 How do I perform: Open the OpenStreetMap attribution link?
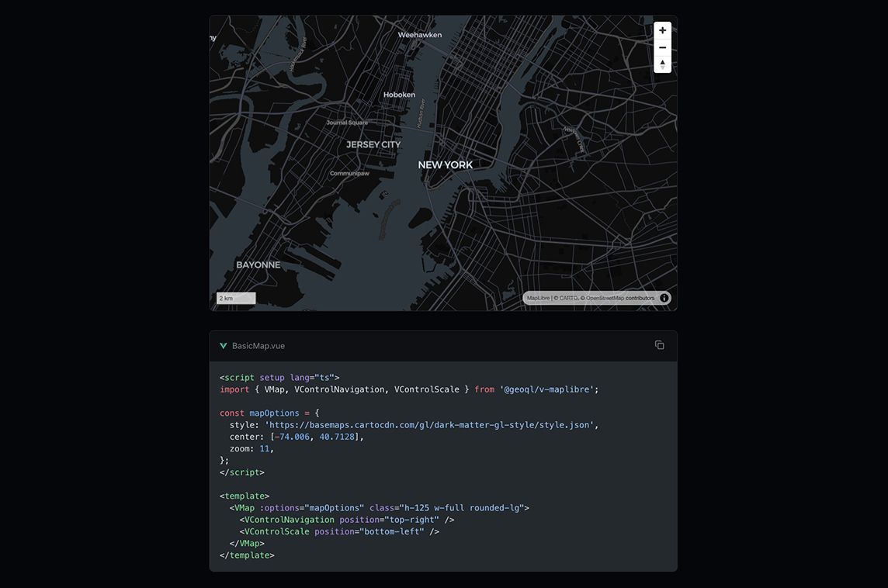(605, 298)
